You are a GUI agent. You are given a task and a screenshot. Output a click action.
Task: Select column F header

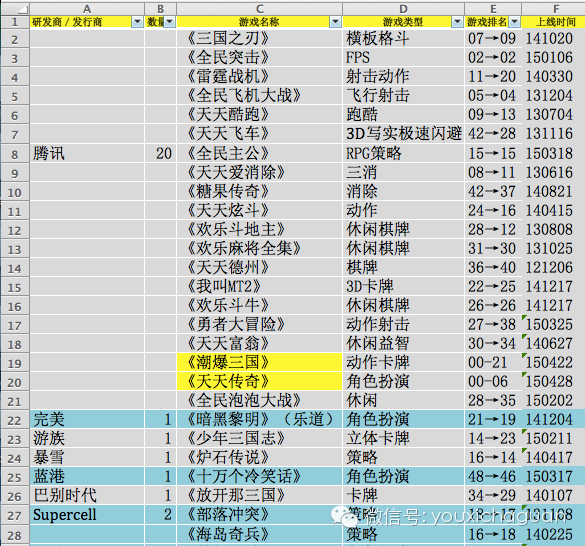click(x=554, y=9)
